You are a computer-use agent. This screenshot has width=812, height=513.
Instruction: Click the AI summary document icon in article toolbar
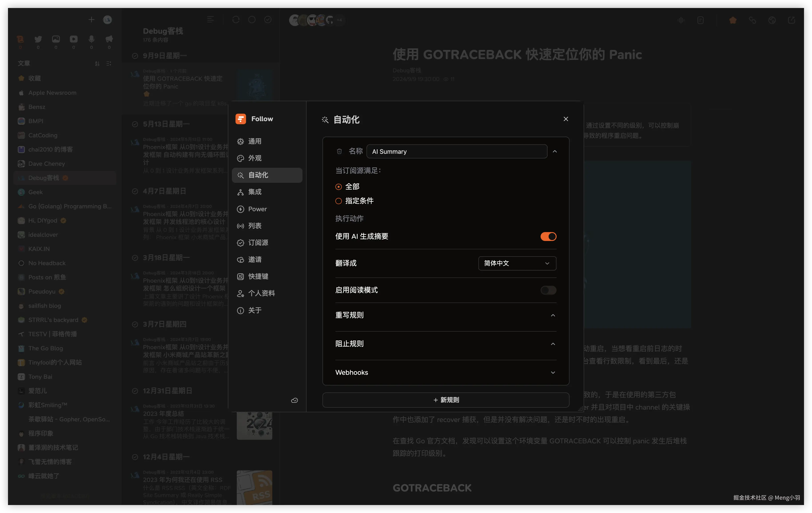point(700,21)
